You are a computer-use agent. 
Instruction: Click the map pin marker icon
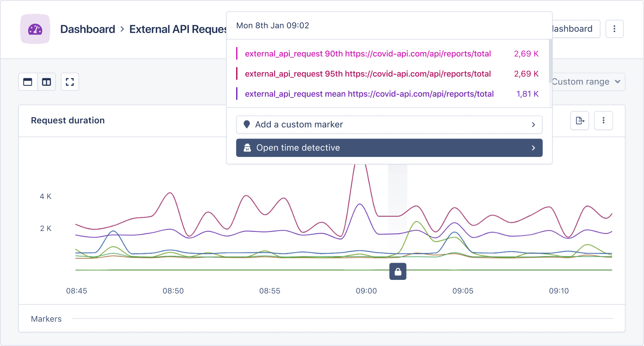(x=247, y=125)
